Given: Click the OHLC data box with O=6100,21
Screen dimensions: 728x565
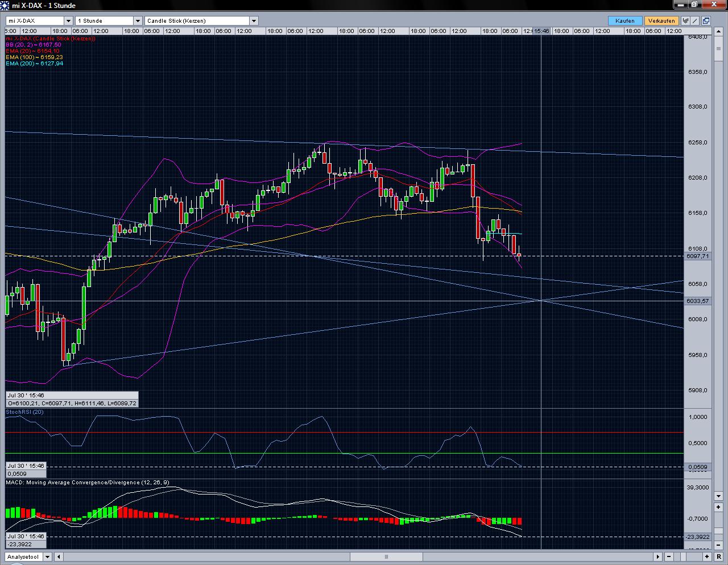Looking at the screenshot, I should point(72,403).
